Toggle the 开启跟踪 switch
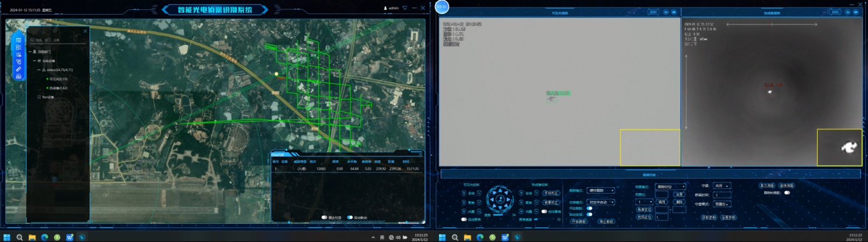 pos(590,208)
